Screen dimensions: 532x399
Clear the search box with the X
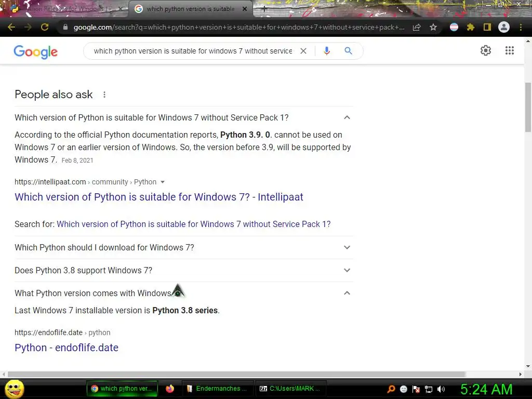click(x=303, y=51)
